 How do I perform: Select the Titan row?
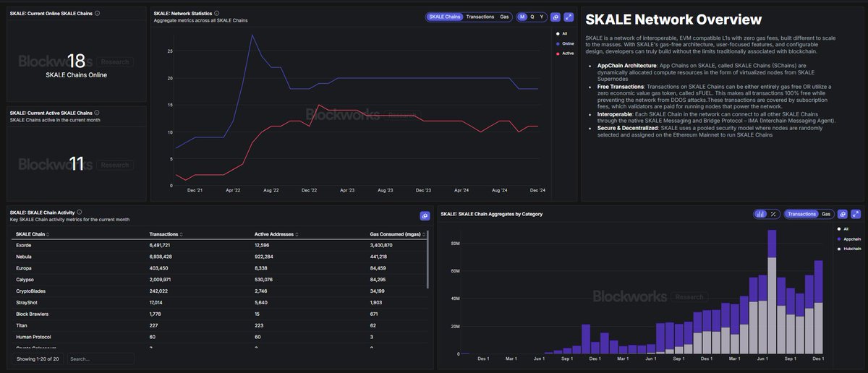[220, 325]
